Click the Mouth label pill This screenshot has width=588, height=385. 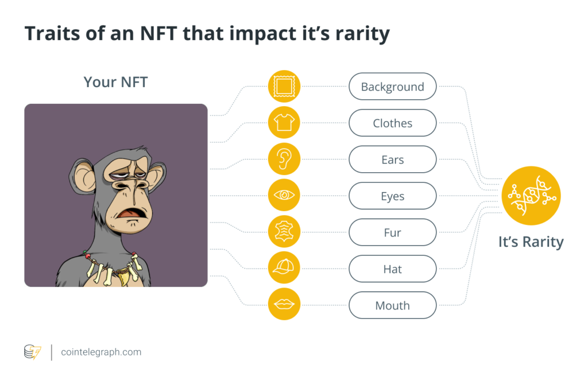click(x=393, y=305)
